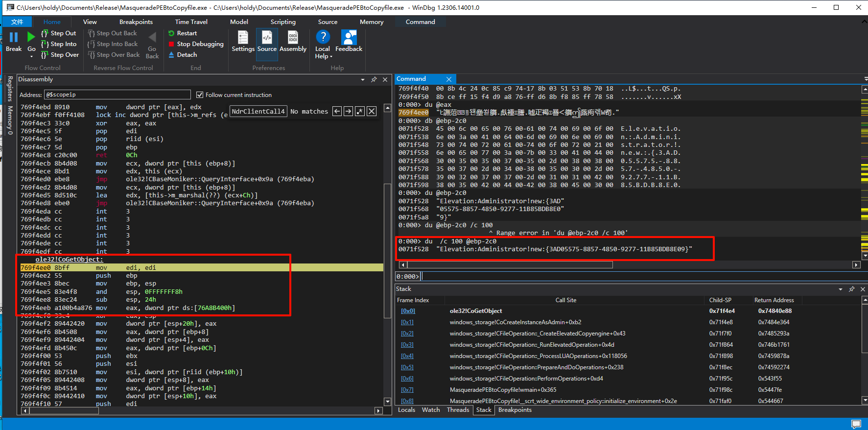Screen dimensions: 868x430
Task: Open stack frame link [0x4]
Action: [x=407, y=356]
